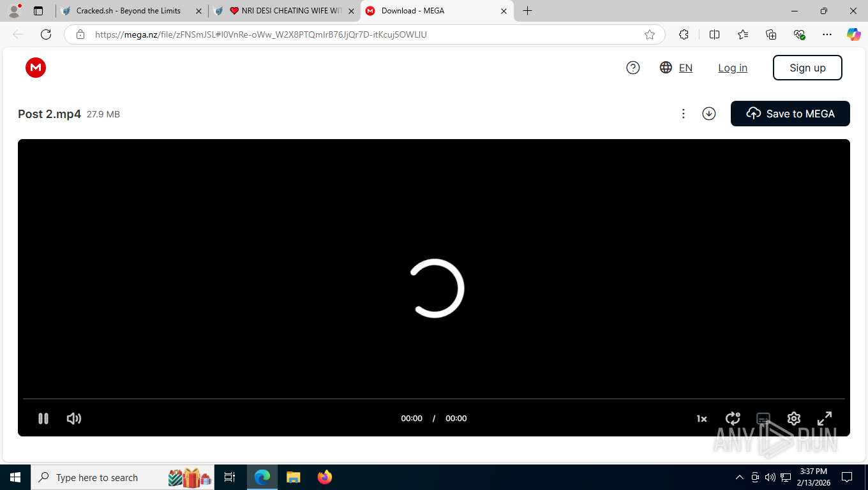Image resolution: width=868 pixels, height=490 pixels.
Task: Expand the video to fullscreen
Action: coord(825,419)
